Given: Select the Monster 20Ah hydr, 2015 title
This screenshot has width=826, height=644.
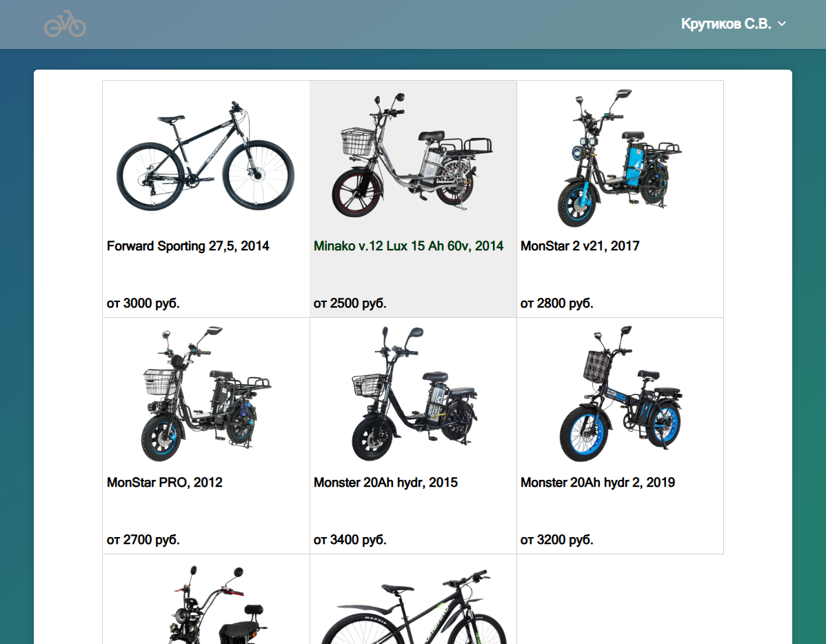Looking at the screenshot, I should click(x=385, y=483).
